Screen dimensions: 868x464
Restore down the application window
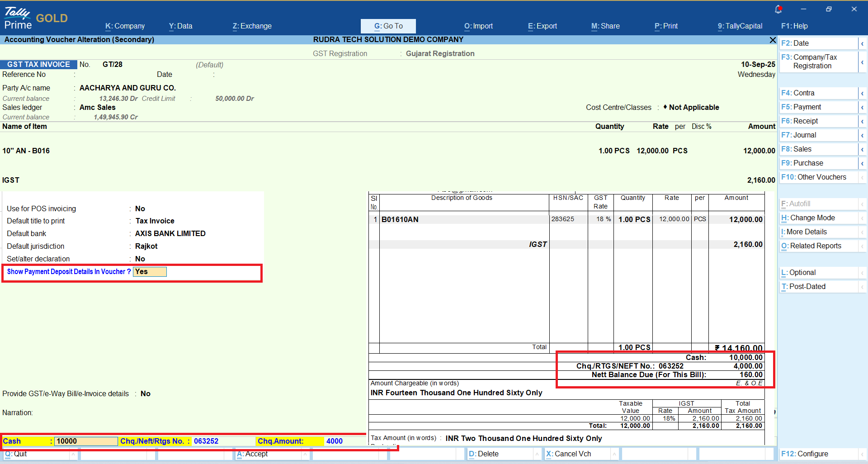(x=828, y=9)
